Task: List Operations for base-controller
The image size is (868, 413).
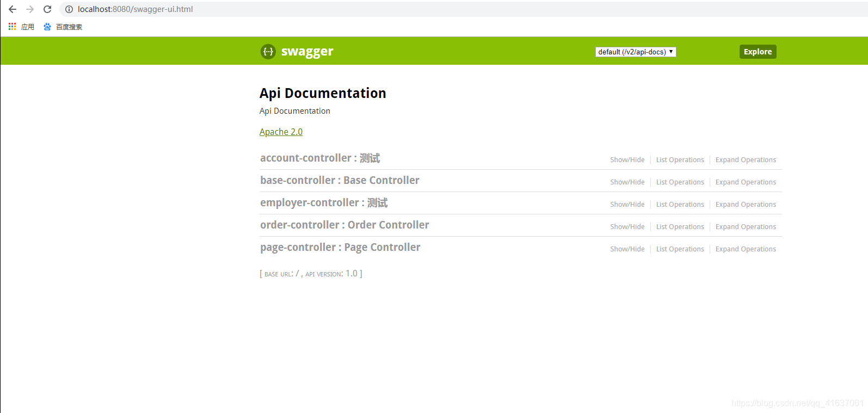Action: point(680,182)
